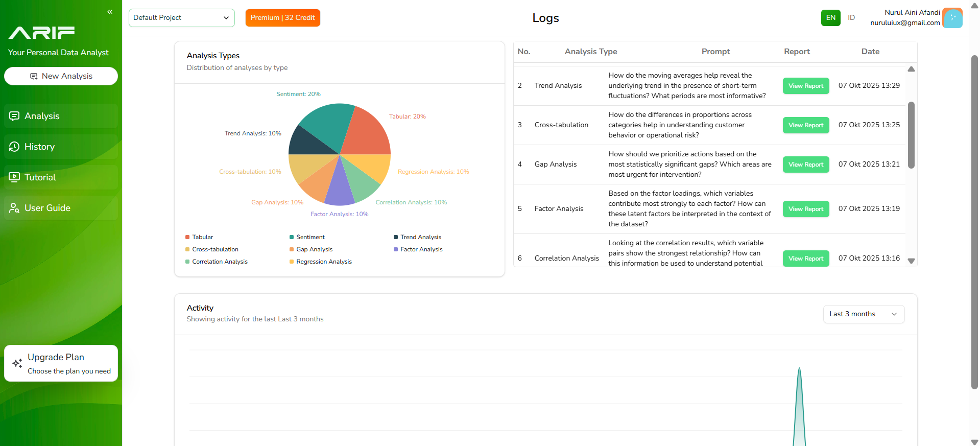Screen dimensions: 980x446
Task: Open the user avatar profile picture
Action: pyautogui.click(x=952, y=18)
